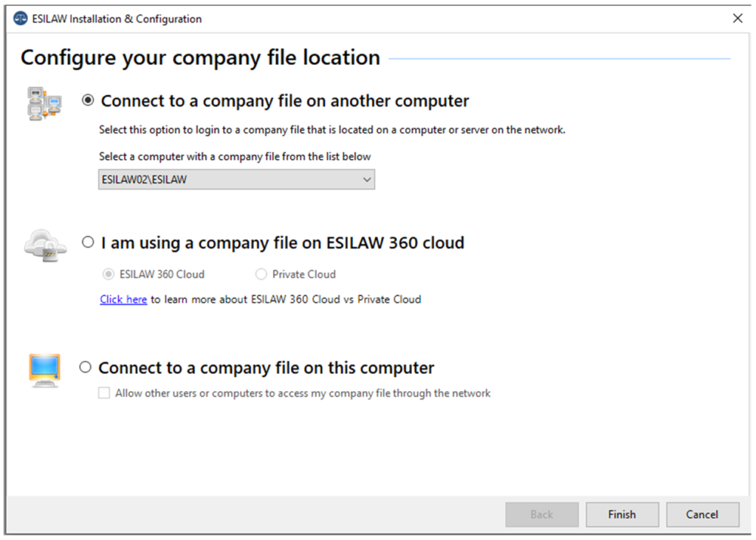Select Connect to company file on this computer
Image resolution: width=756 pixels, height=540 pixels.
coord(86,367)
